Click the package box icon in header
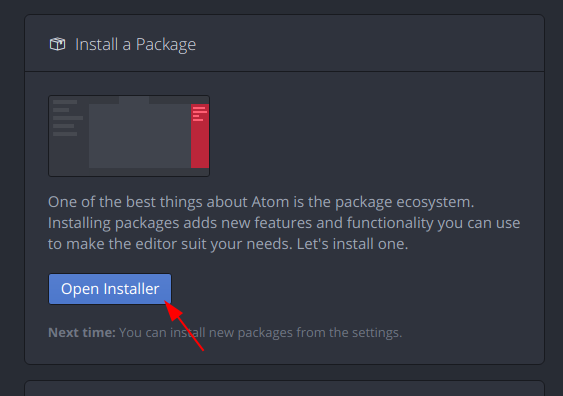The height and width of the screenshot is (396, 563). point(57,45)
